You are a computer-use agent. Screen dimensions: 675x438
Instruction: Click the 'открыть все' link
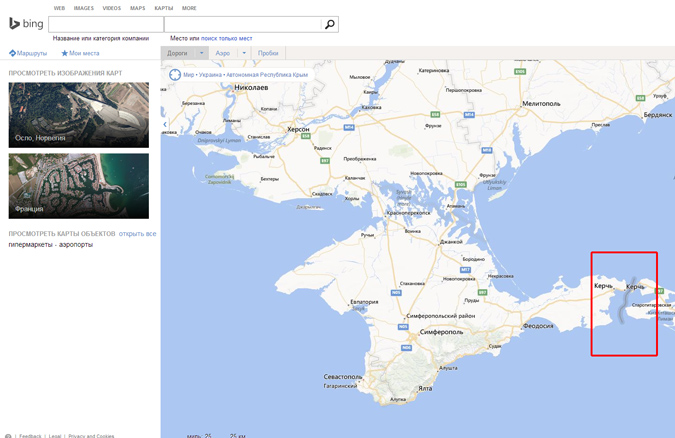(138, 234)
